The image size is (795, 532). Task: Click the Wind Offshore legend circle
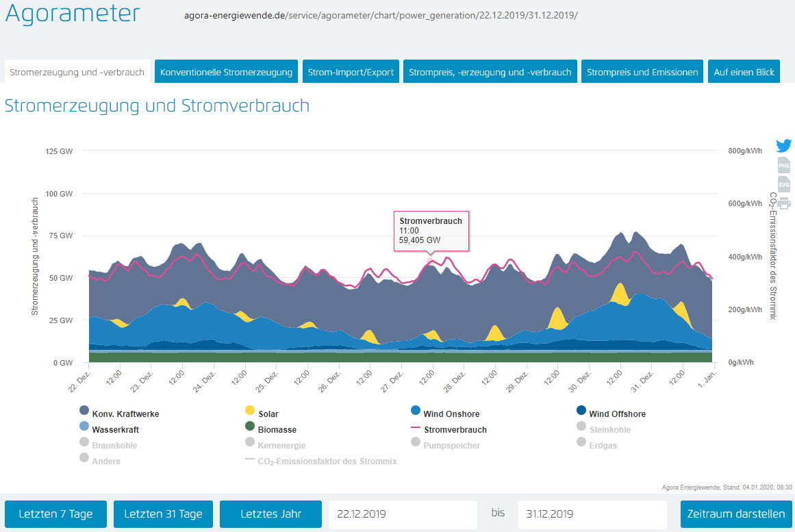pos(581,411)
